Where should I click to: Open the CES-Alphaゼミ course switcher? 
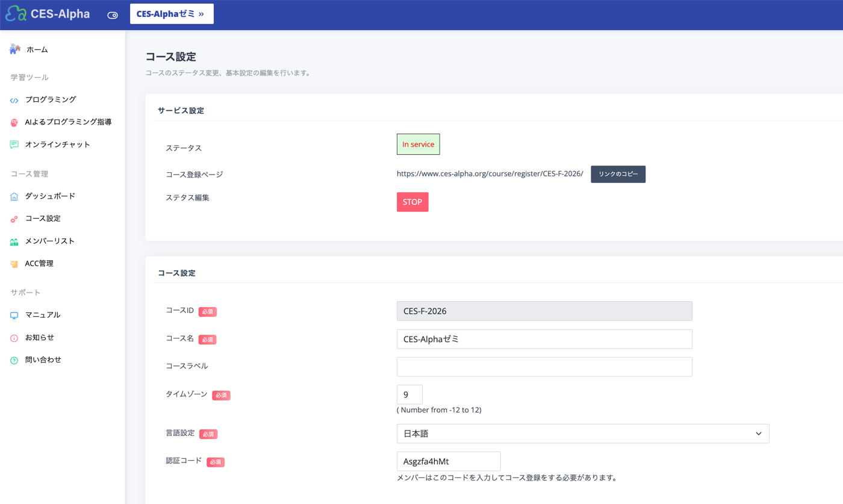tap(172, 14)
